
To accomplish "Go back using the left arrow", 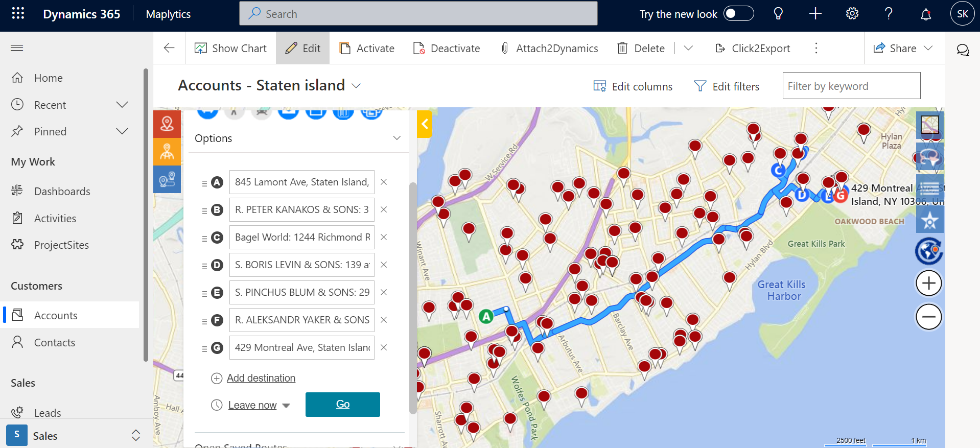I will coord(169,48).
